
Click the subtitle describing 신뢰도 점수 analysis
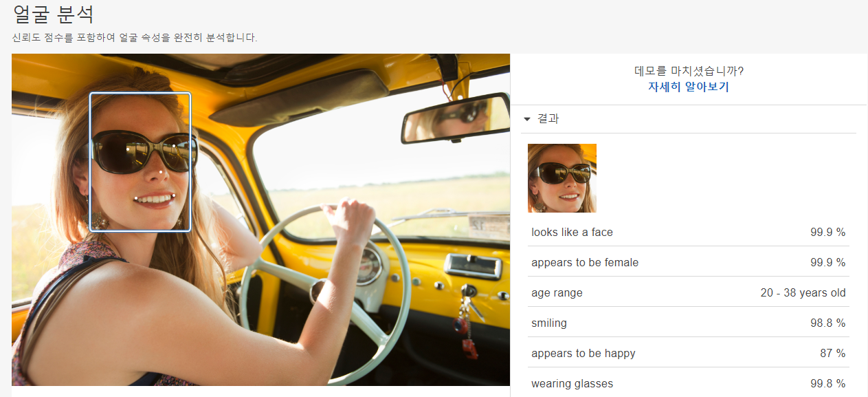coord(135,37)
